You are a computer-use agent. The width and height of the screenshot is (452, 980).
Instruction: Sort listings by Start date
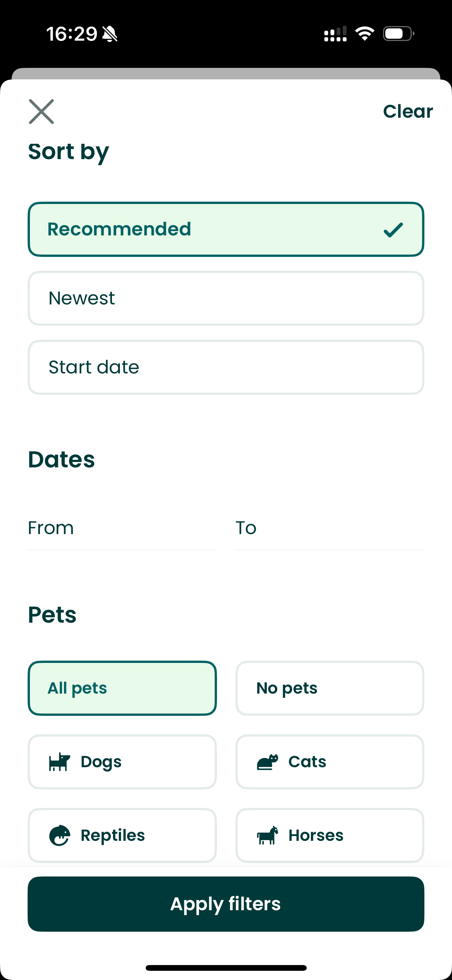pyautogui.click(x=226, y=367)
